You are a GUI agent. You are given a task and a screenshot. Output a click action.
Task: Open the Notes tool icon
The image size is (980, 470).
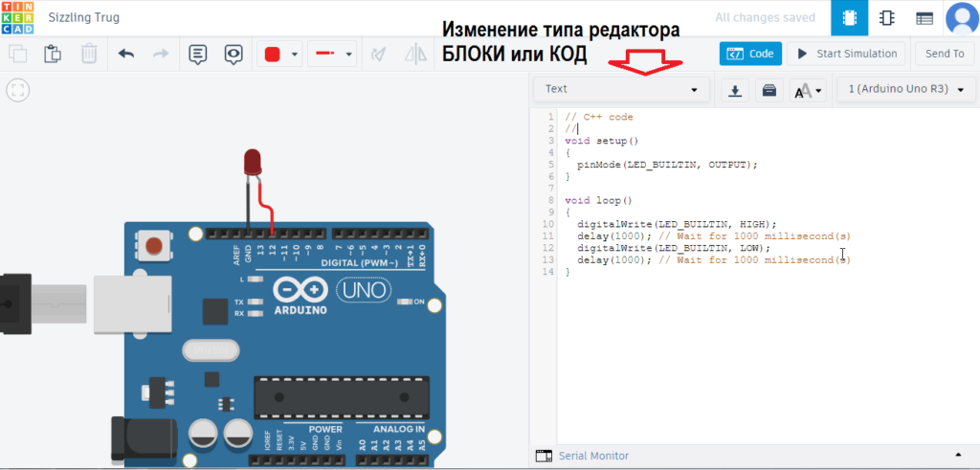point(197,55)
